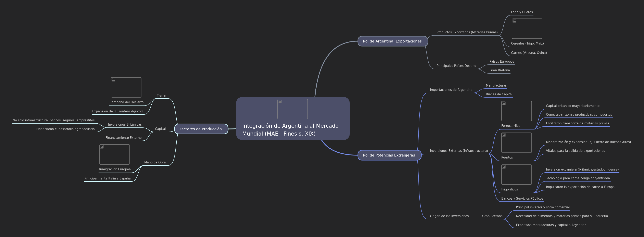The width and height of the screenshot is (644, 237).
Task: Click Inversiones Externas (Infraestructura) node
Action: tap(459, 151)
